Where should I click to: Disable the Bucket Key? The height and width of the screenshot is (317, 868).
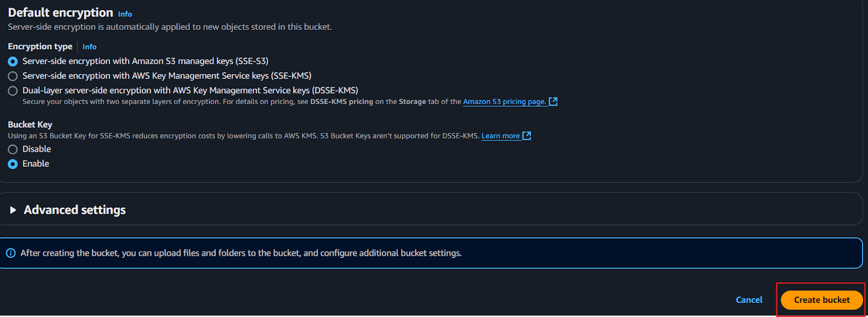(x=12, y=149)
